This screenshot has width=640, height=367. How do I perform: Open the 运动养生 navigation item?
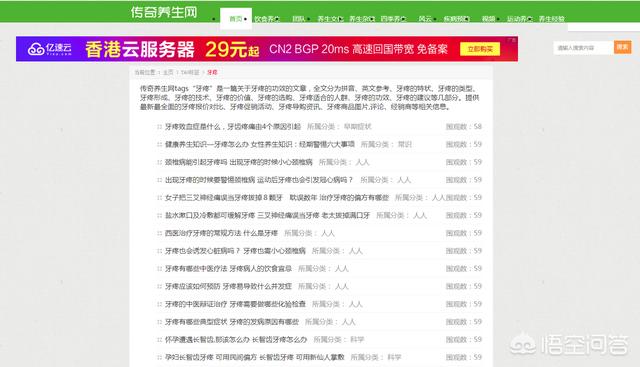(519, 19)
